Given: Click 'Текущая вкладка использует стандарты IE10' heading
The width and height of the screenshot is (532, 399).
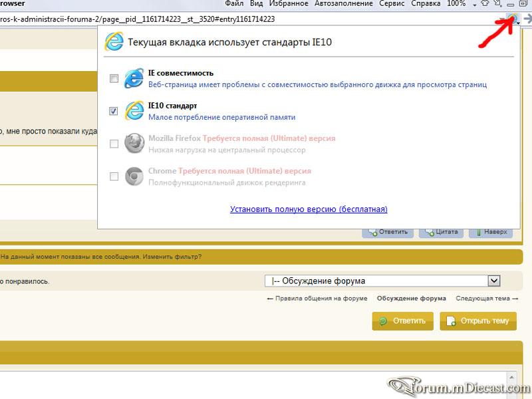Looking at the screenshot, I should 229,43.
